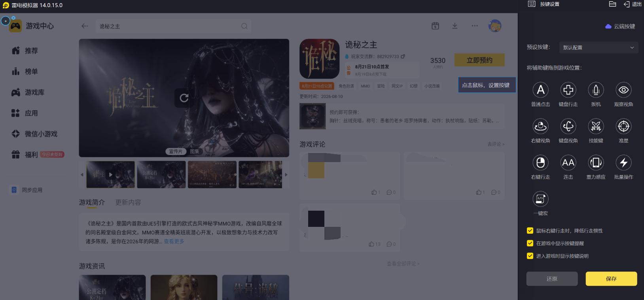Open the calendar reservations icon
The height and width of the screenshot is (300, 644).
[x=435, y=26]
